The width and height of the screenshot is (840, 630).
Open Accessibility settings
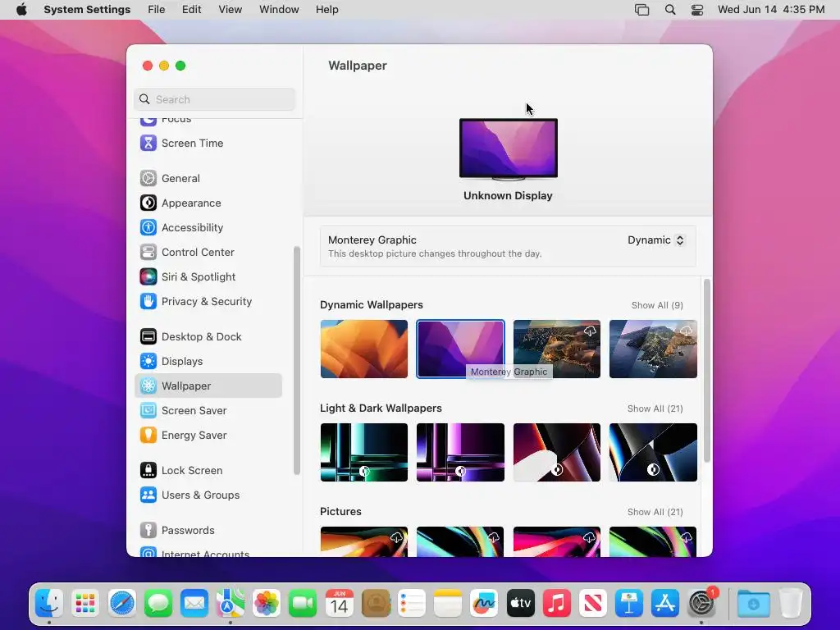click(208, 228)
